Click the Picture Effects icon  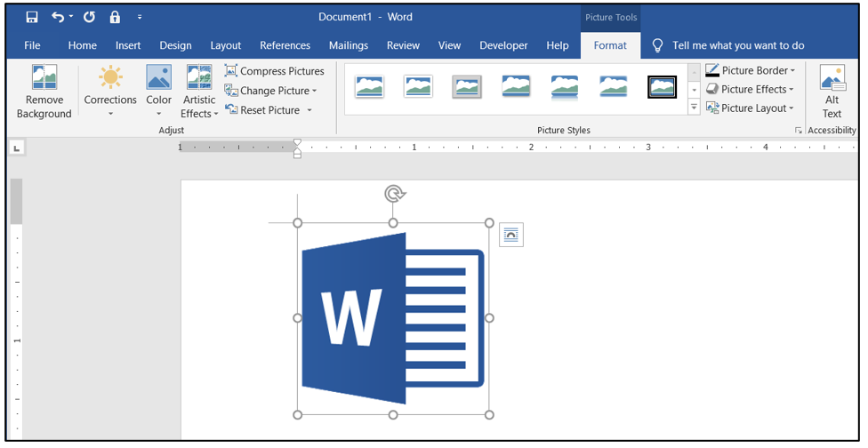click(711, 89)
